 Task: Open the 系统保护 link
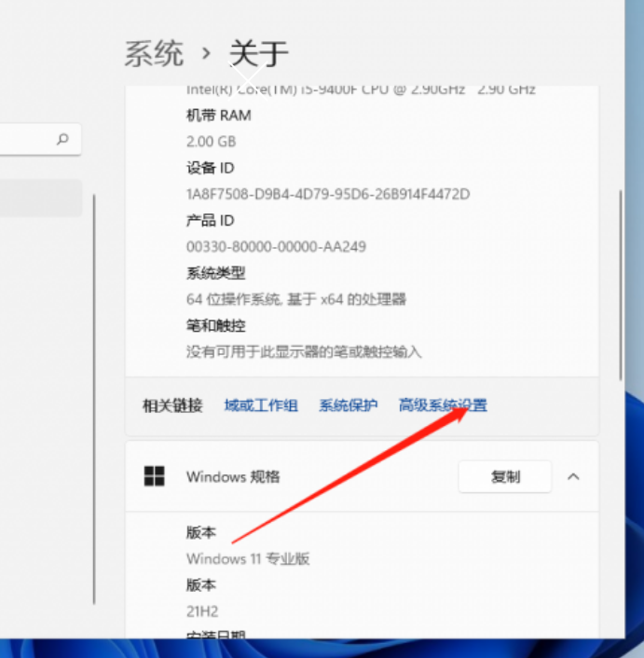pyautogui.click(x=348, y=405)
